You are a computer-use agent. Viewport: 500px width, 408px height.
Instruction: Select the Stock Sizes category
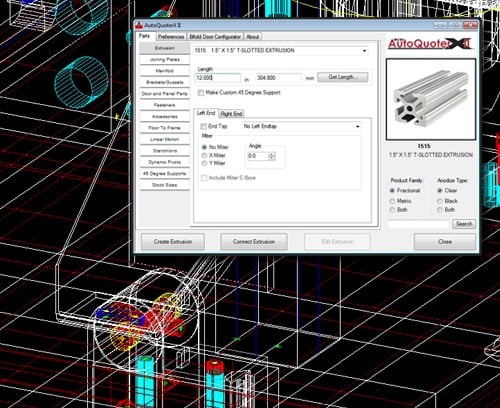(165, 185)
